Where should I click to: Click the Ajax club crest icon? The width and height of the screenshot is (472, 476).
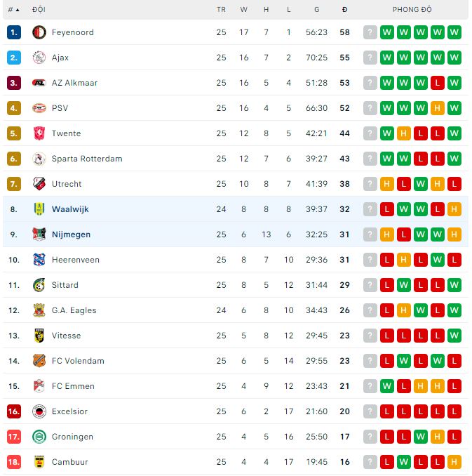coord(39,58)
